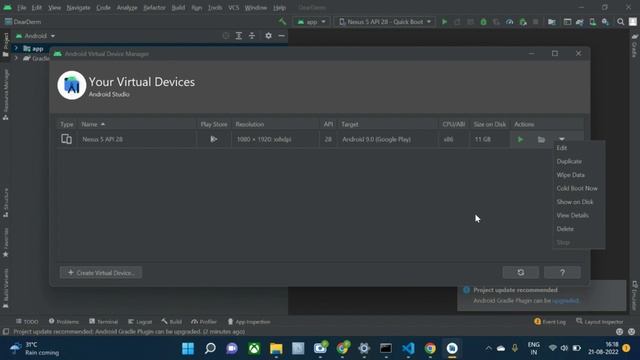Click the Sync Project with Gradle icon
The height and width of the screenshot is (360, 640).
pos(580,22)
